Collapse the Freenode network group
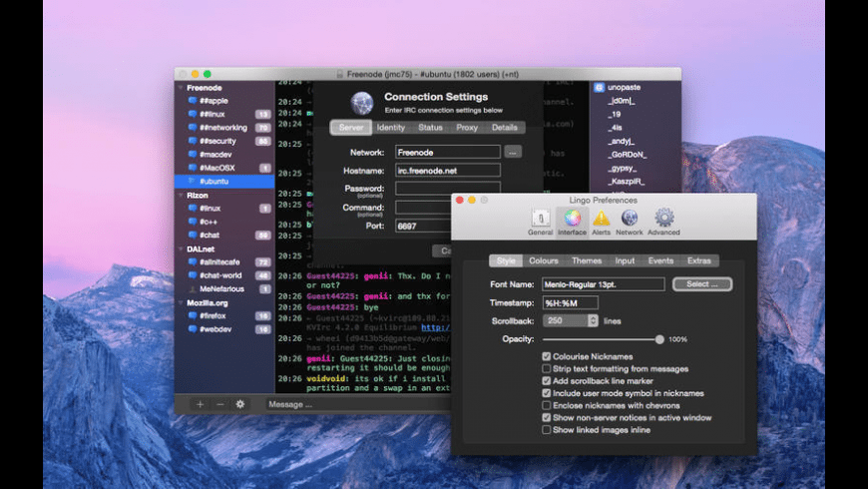 click(181, 88)
